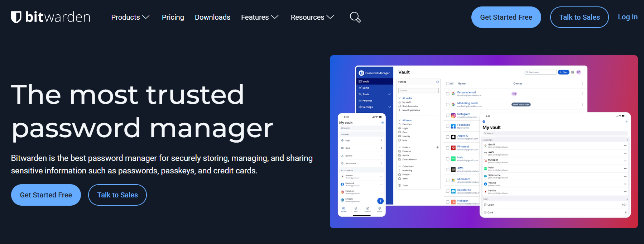Select the Favorites filter
The width and height of the screenshot is (644, 244).
405,124
